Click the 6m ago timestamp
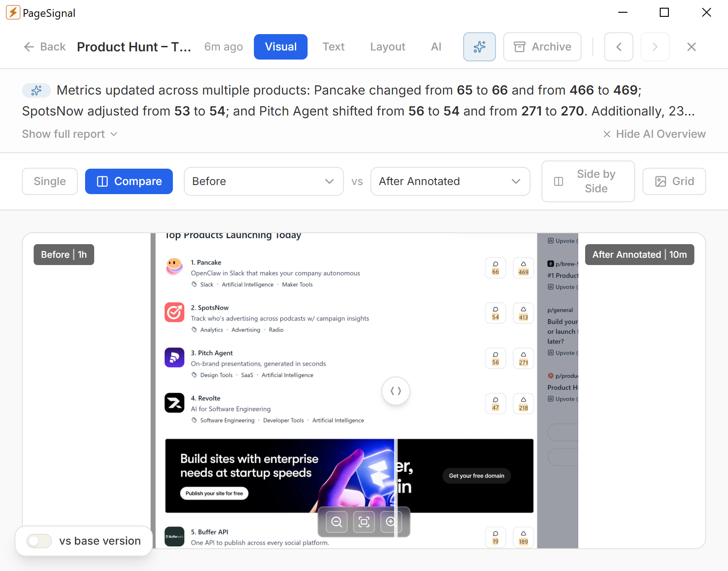Viewport: 728px width, 571px height. tap(223, 47)
